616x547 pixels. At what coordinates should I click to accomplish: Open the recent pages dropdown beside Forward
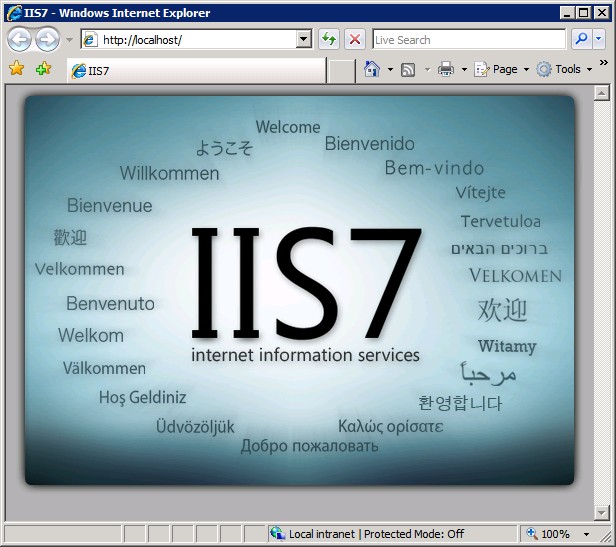[70, 40]
